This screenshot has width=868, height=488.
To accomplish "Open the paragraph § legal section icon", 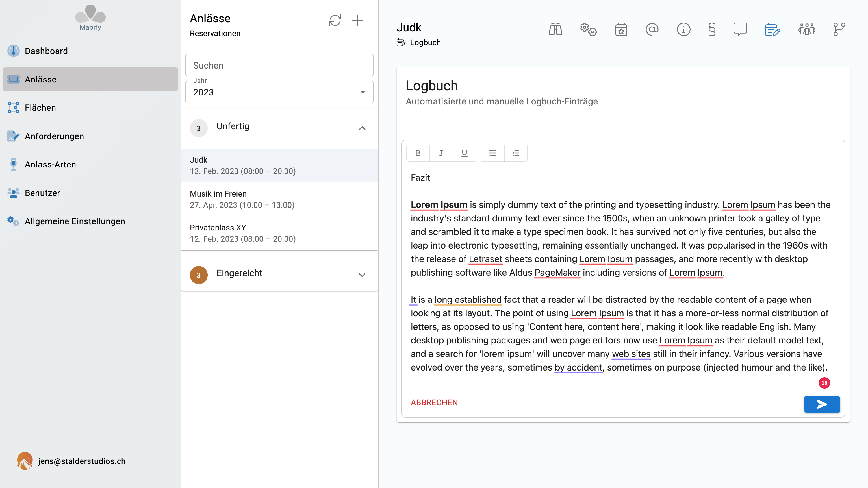I will [711, 30].
